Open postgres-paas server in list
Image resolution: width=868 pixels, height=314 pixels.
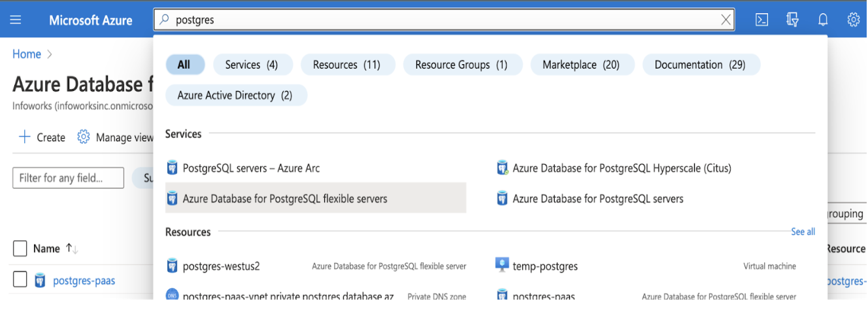click(84, 281)
